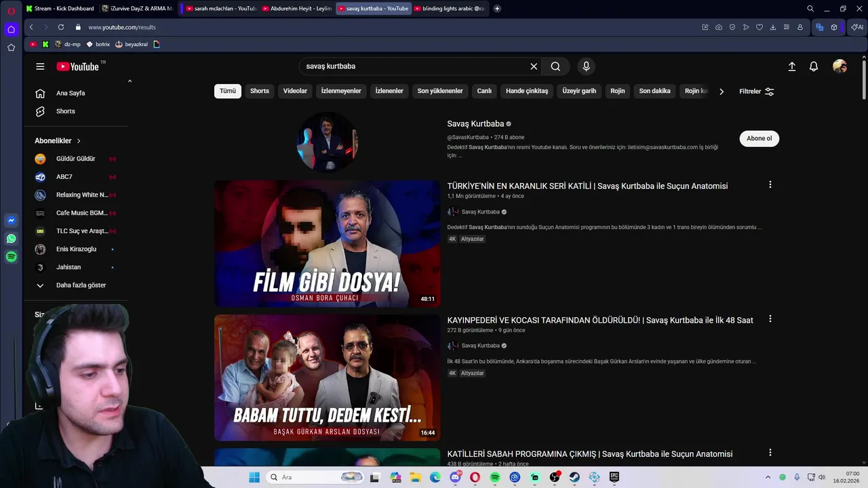Open the TLC Suç ve Araşt... subscription

[76, 231]
